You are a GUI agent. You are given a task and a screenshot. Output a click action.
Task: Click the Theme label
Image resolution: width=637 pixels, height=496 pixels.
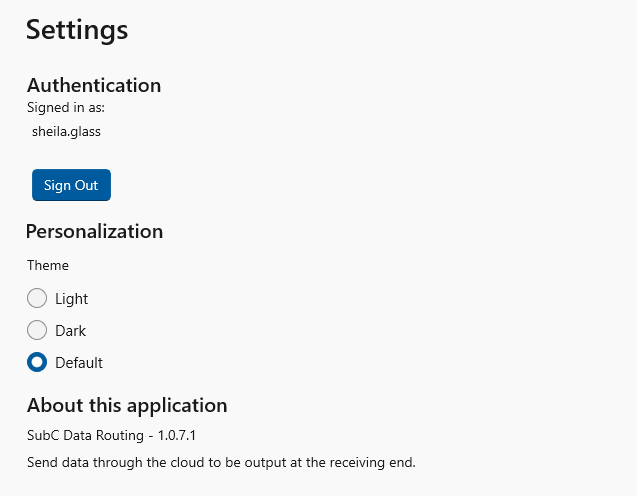[48, 265]
